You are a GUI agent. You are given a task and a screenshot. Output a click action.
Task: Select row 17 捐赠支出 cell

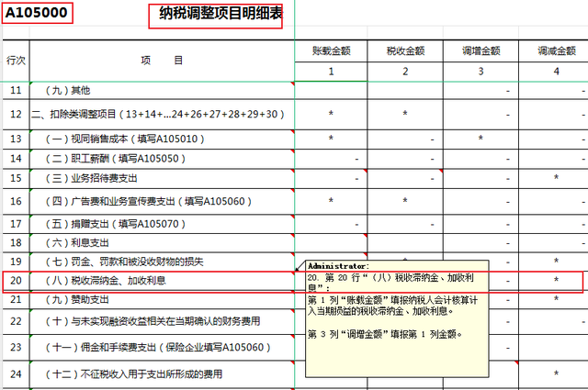162,224
